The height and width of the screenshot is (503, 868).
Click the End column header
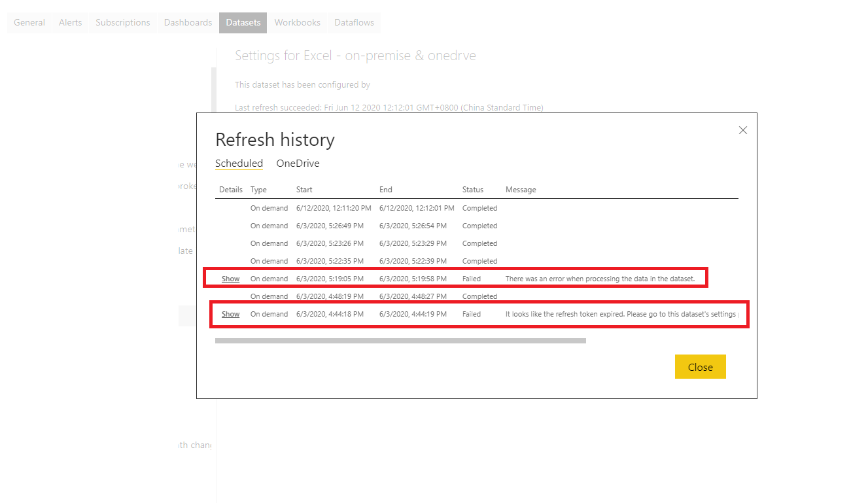pyautogui.click(x=386, y=190)
